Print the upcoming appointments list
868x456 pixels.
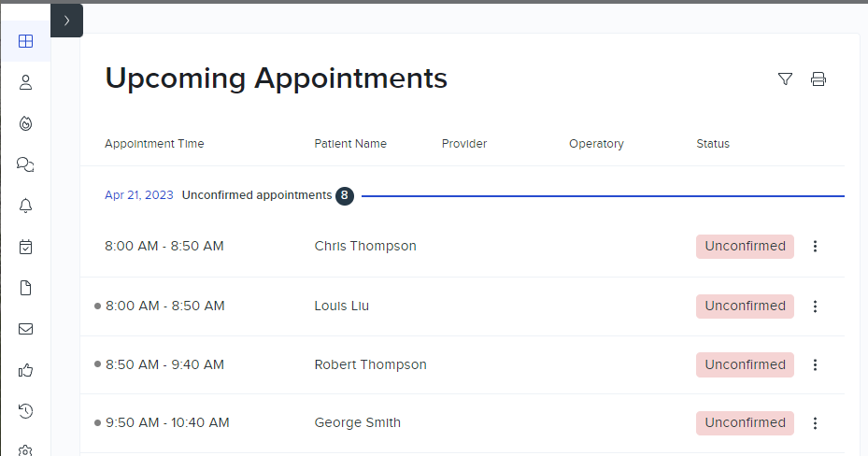click(x=818, y=79)
